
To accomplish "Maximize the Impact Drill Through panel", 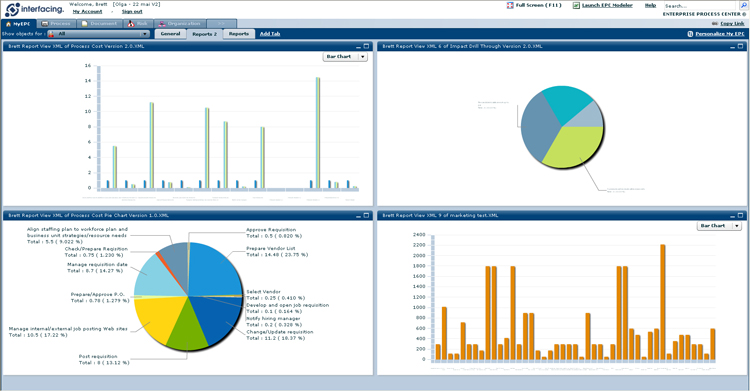I will pos(740,46).
